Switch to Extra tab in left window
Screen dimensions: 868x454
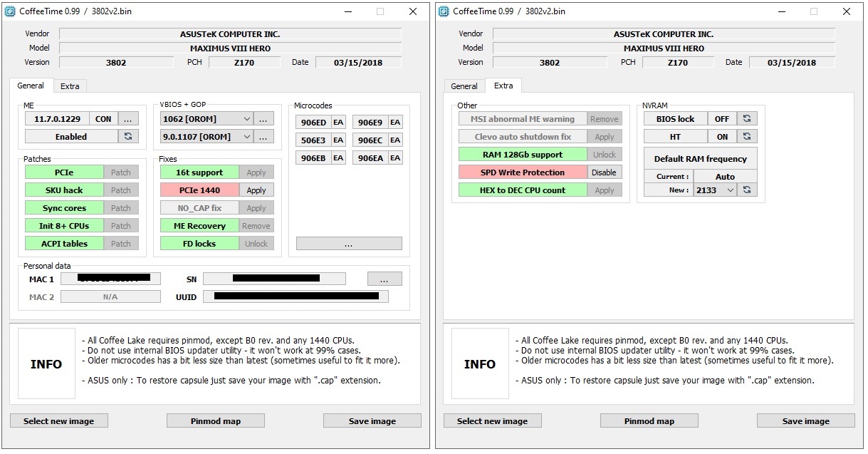pos(70,86)
